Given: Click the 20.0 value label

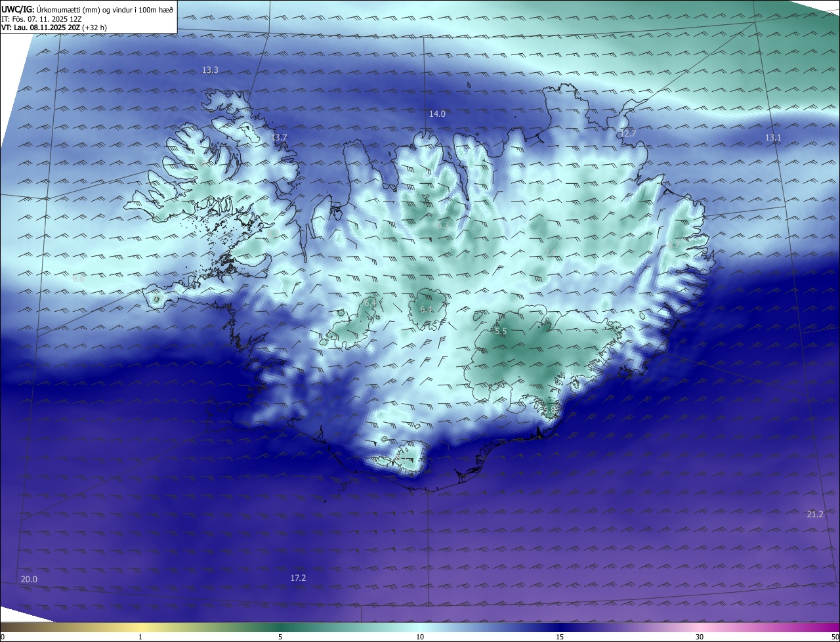Looking at the screenshot, I should tap(29, 580).
